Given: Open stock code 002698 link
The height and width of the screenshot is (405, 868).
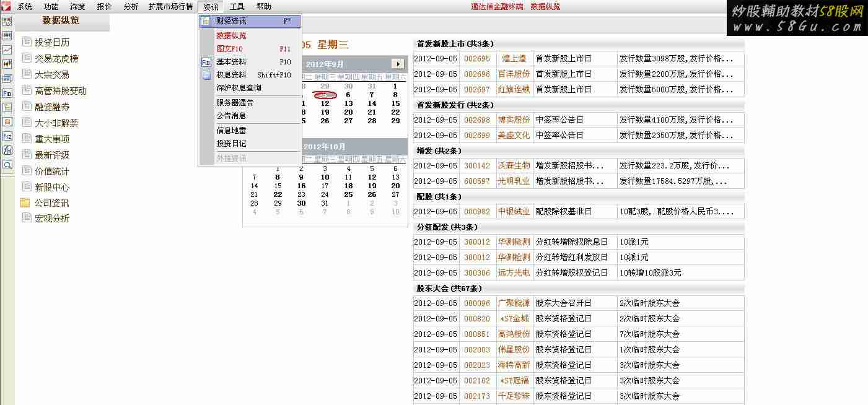Looking at the screenshot, I should 477,120.
